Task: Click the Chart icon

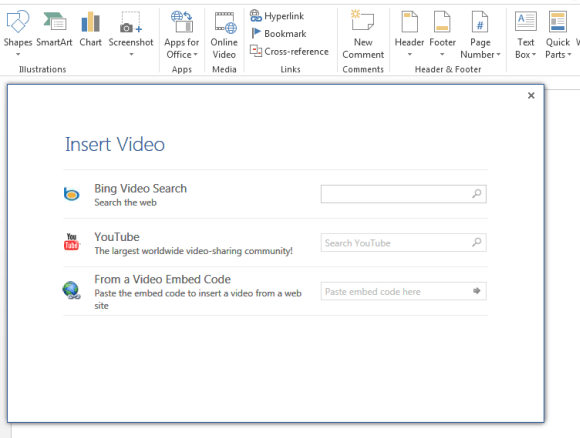Action: pos(90,21)
